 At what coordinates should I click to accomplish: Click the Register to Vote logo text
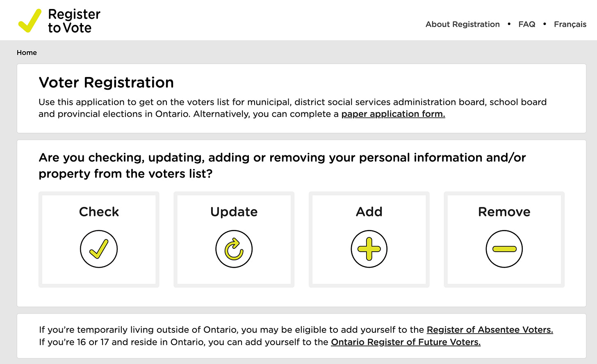[x=74, y=21]
